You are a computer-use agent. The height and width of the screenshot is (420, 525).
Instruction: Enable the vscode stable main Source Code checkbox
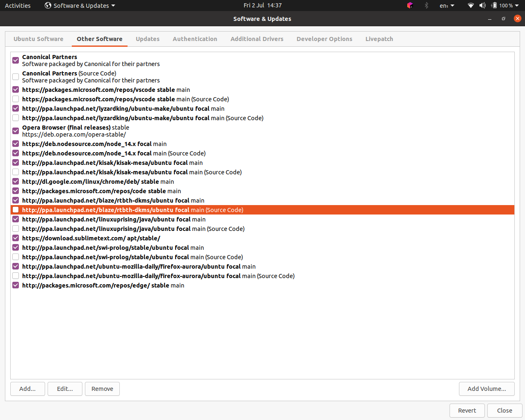16,99
